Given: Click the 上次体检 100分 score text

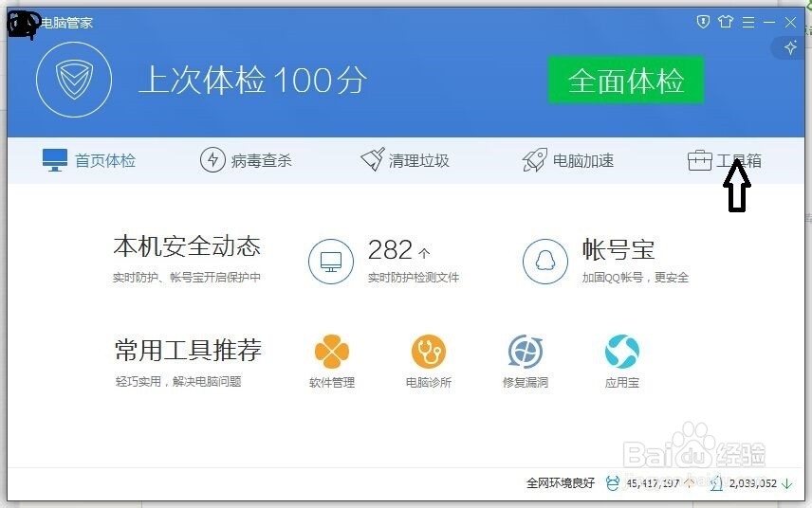Looking at the screenshot, I should click(x=253, y=81).
